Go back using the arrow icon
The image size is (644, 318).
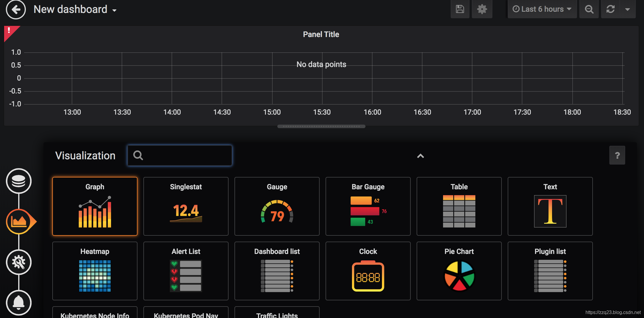click(x=16, y=10)
